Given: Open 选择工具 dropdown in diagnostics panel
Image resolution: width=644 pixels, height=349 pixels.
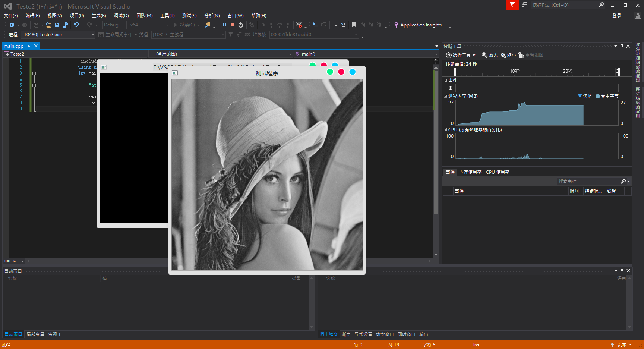Looking at the screenshot, I should (461, 55).
